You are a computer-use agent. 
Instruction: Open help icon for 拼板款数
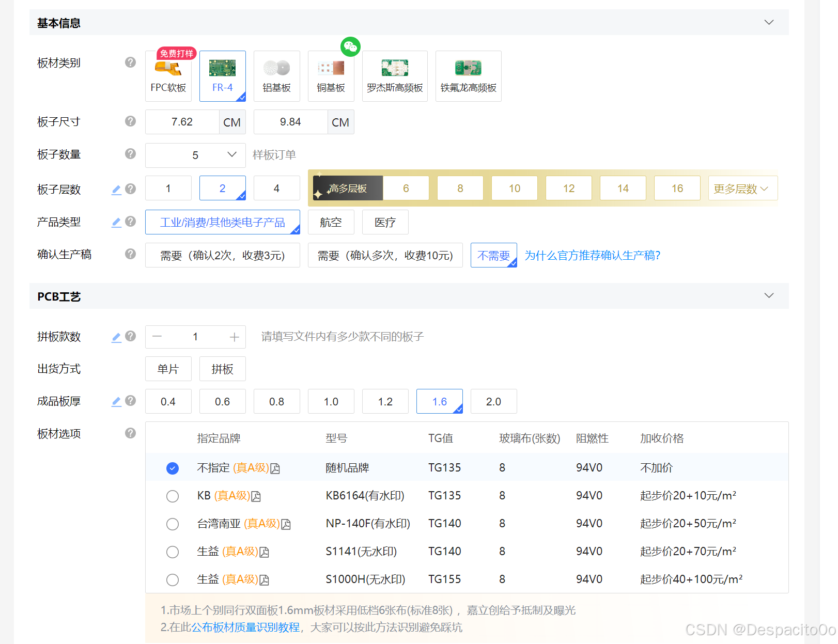[131, 336]
